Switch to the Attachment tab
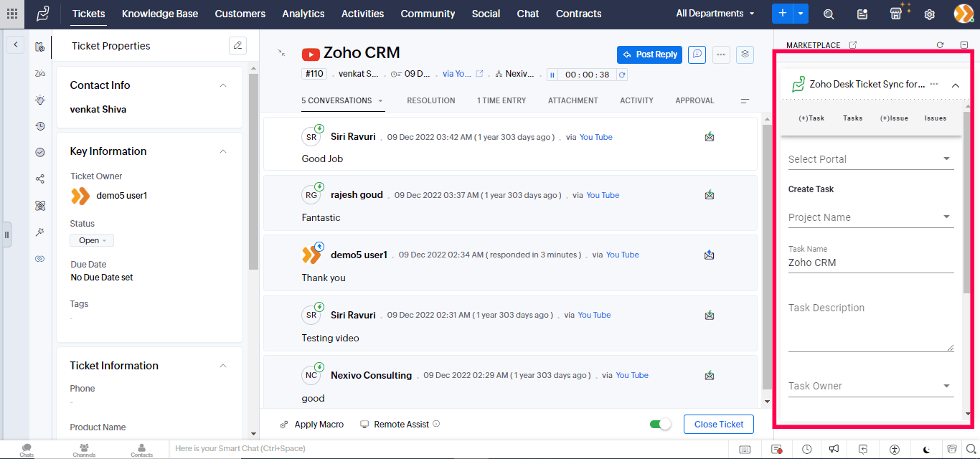This screenshot has height=459, width=980. pos(573,100)
